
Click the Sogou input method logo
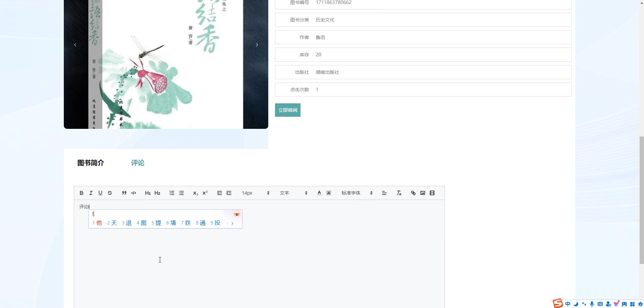click(558, 303)
